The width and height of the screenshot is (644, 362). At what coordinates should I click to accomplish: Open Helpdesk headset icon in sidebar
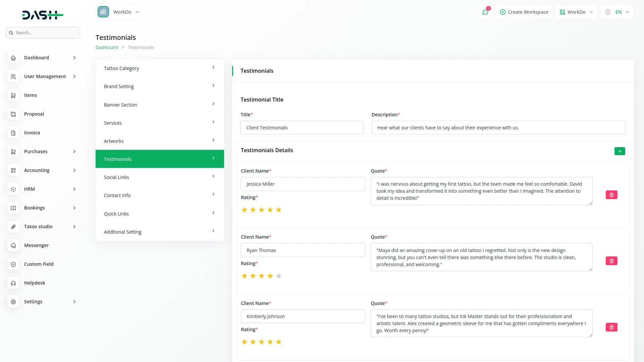pyautogui.click(x=13, y=283)
